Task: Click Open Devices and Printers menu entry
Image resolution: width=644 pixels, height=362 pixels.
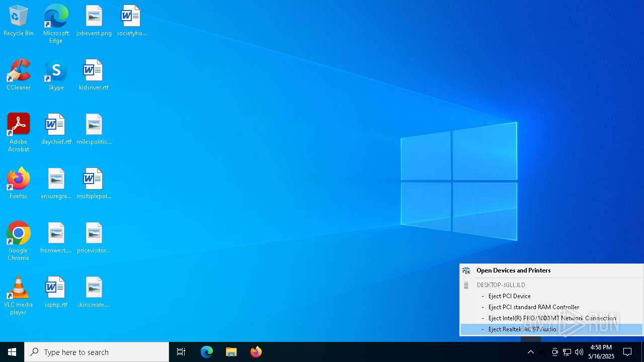Action: click(x=551, y=270)
